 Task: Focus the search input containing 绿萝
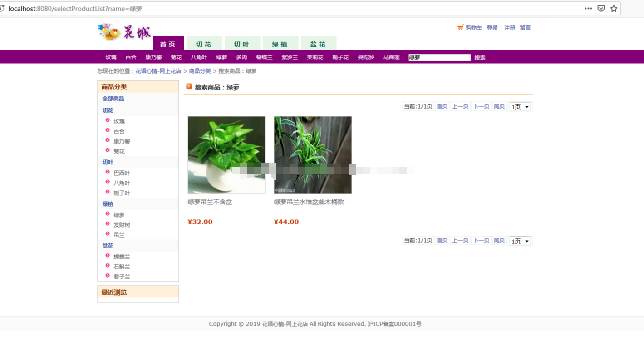[x=439, y=57]
